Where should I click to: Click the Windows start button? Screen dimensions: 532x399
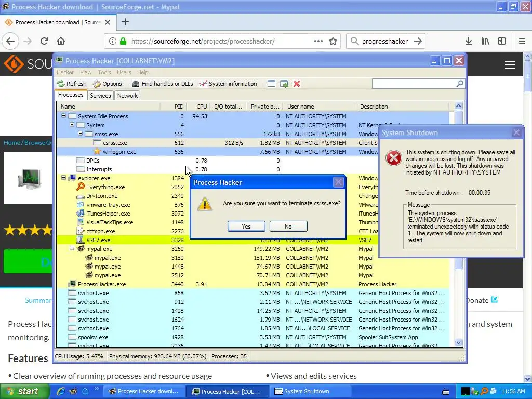(x=24, y=391)
